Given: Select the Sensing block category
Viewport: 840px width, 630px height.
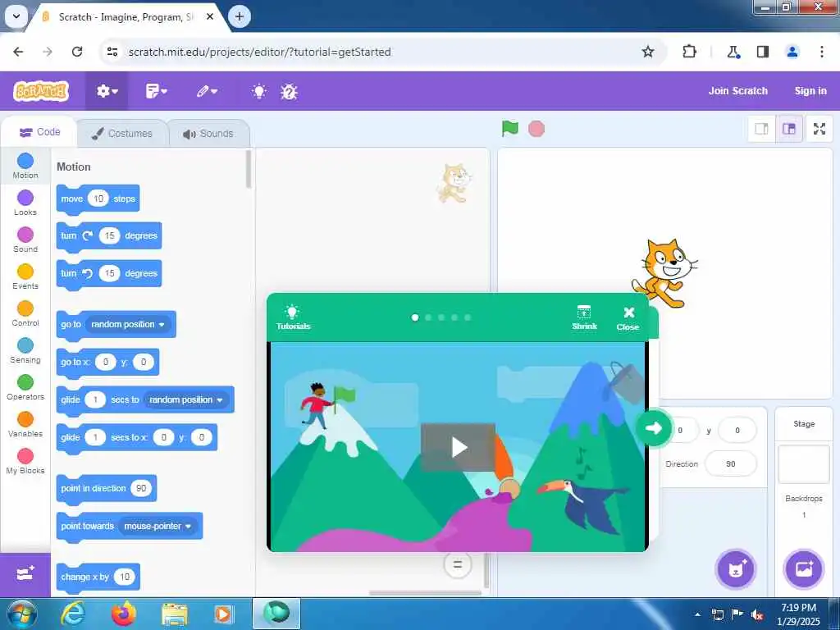Looking at the screenshot, I should (x=25, y=350).
